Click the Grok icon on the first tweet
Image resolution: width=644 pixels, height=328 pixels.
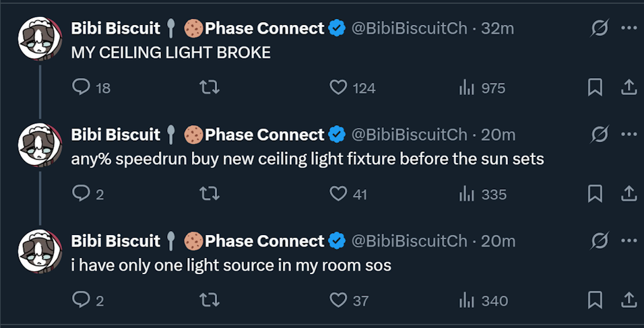pos(598,28)
